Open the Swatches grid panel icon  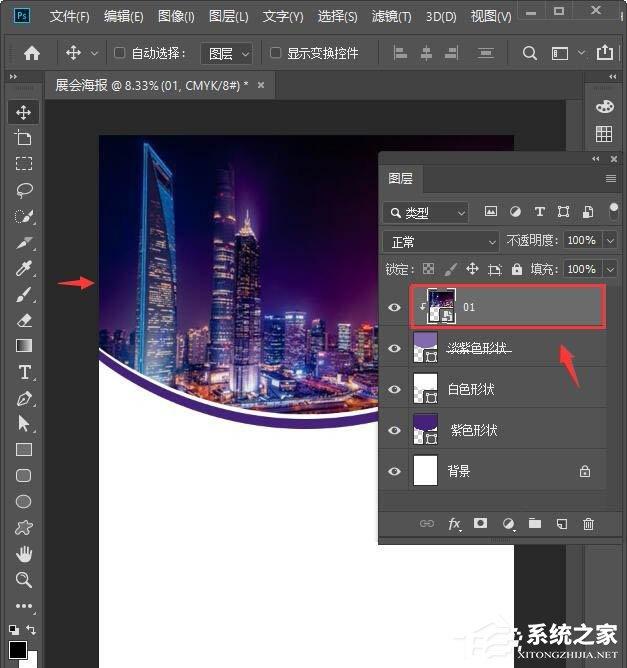click(x=604, y=134)
